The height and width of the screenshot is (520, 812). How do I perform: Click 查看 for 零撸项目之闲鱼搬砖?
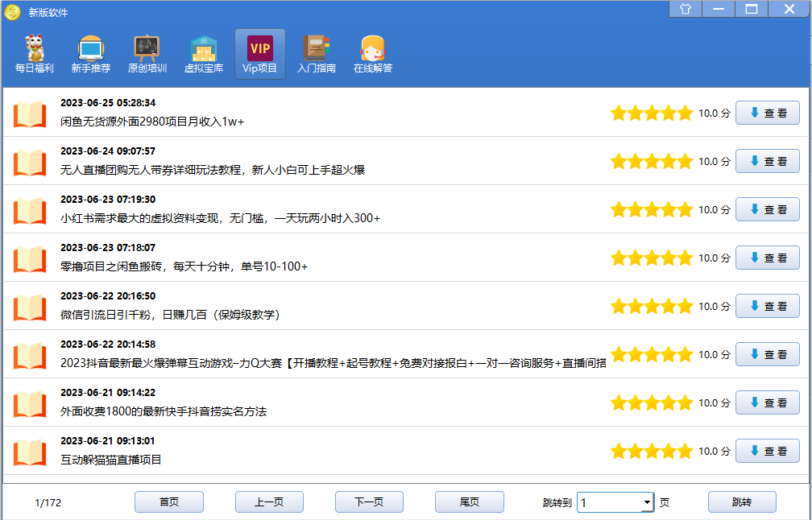pos(768,258)
